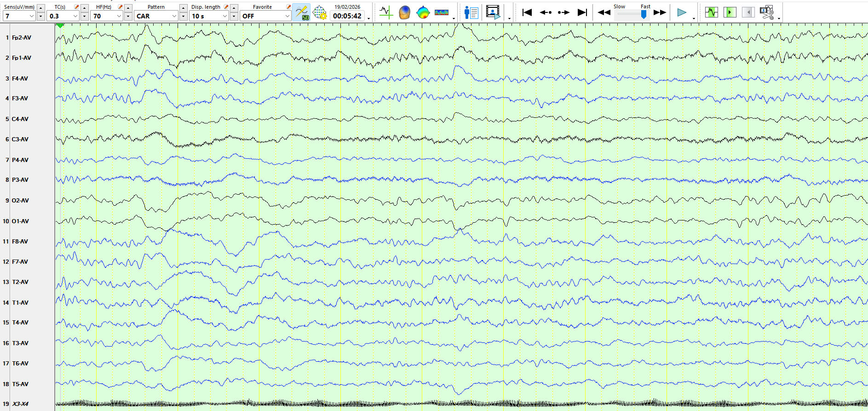Expand the overflow arrow after the time display
The height and width of the screenshot is (411, 868).
368,18
